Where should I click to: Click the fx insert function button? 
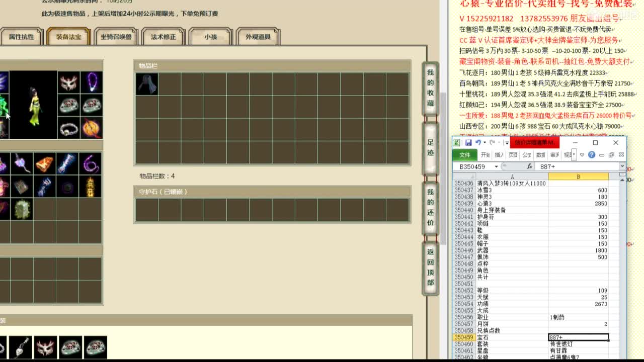point(529,166)
